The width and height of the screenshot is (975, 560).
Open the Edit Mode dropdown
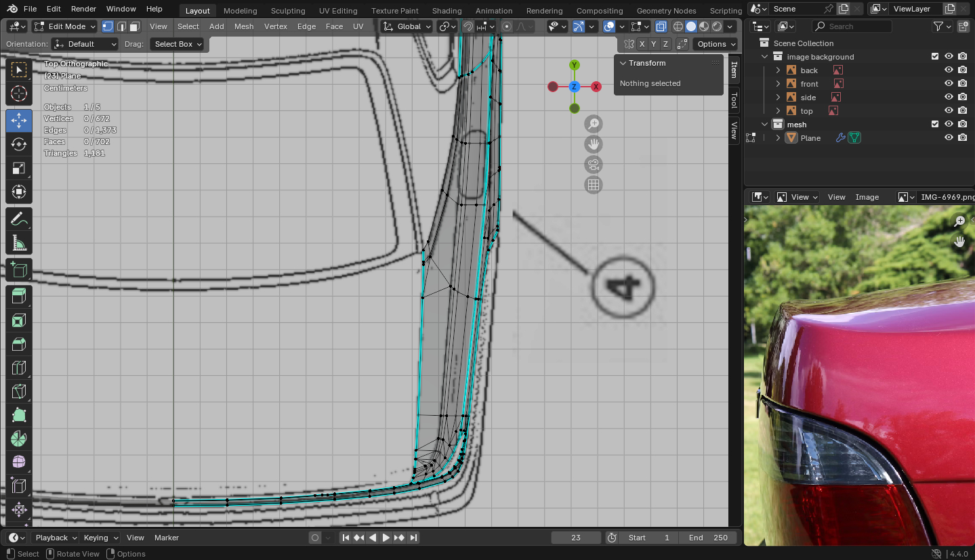64,26
